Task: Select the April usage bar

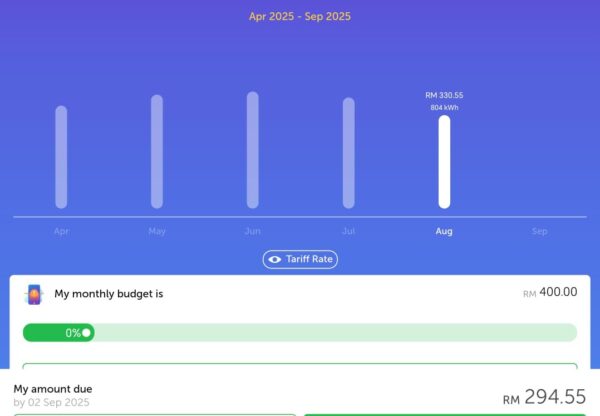Action: coord(61,157)
